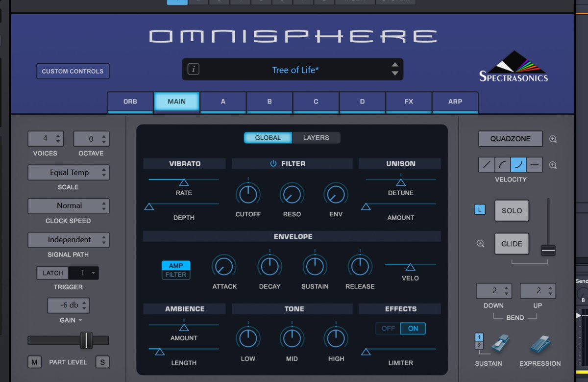The image size is (588, 382).
Task: Adjust the Gain -6 db stepper
Action: pyautogui.click(x=69, y=305)
